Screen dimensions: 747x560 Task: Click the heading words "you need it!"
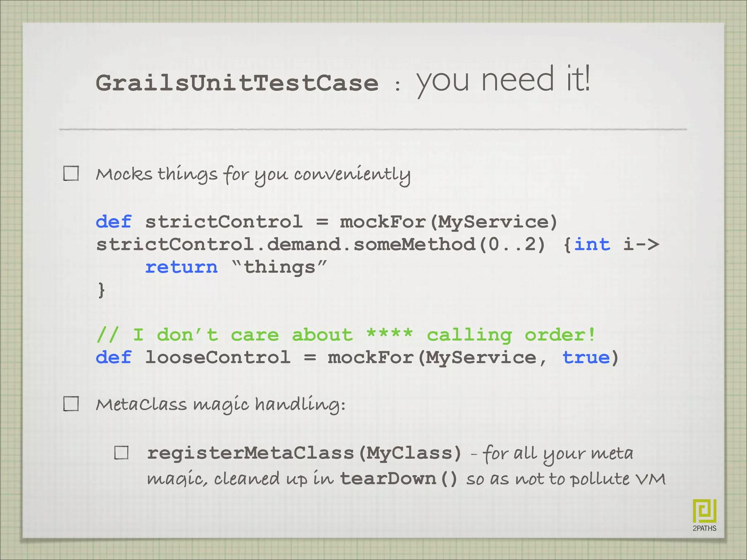coord(503,81)
